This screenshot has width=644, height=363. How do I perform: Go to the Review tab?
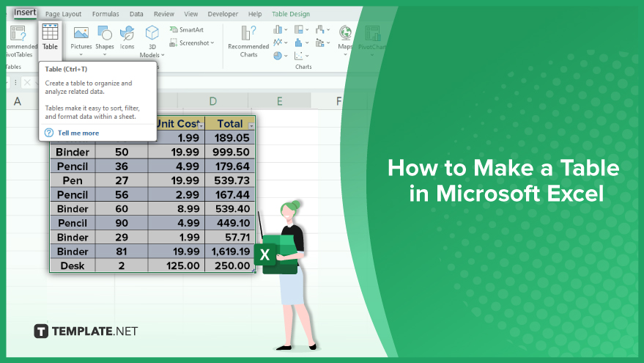point(164,14)
